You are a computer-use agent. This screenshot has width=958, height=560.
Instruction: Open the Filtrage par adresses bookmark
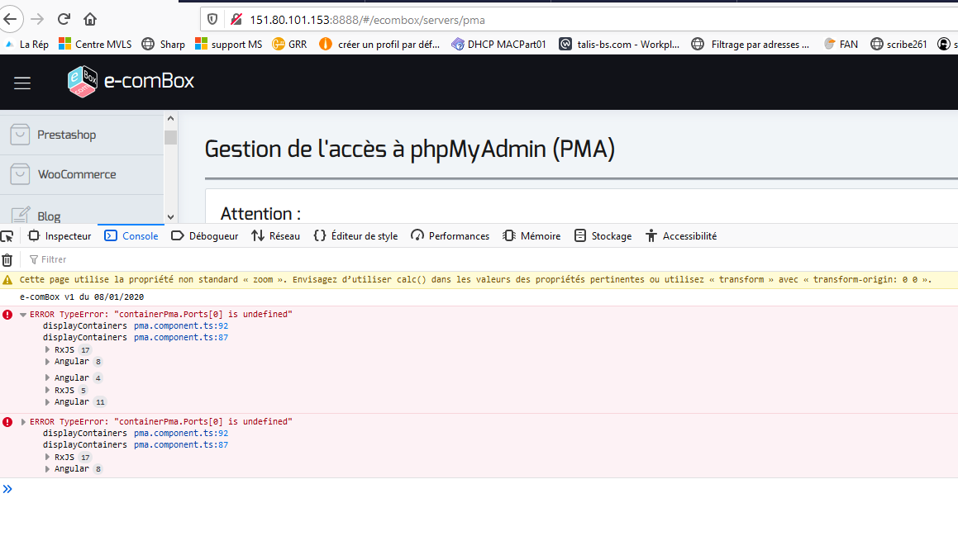[751, 44]
